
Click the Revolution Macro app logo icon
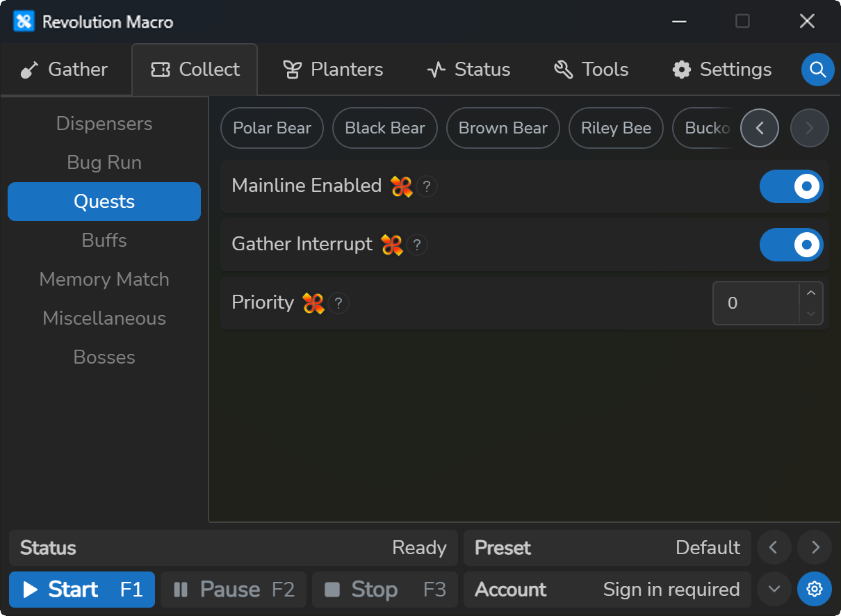pyautogui.click(x=24, y=22)
